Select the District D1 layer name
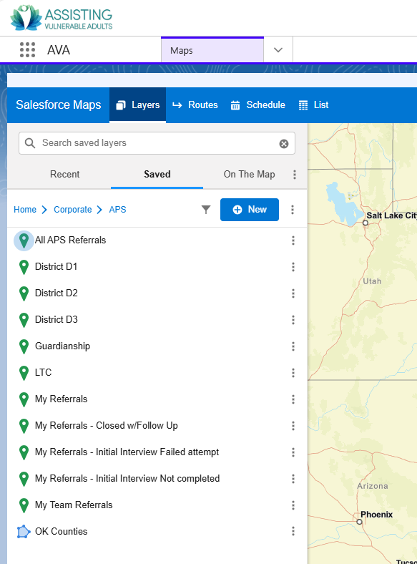This screenshot has height=564, width=418. (x=56, y=267)
